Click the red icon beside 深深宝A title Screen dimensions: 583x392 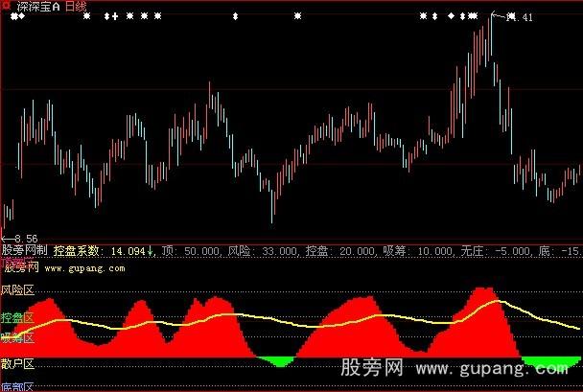tap(6, 5)
